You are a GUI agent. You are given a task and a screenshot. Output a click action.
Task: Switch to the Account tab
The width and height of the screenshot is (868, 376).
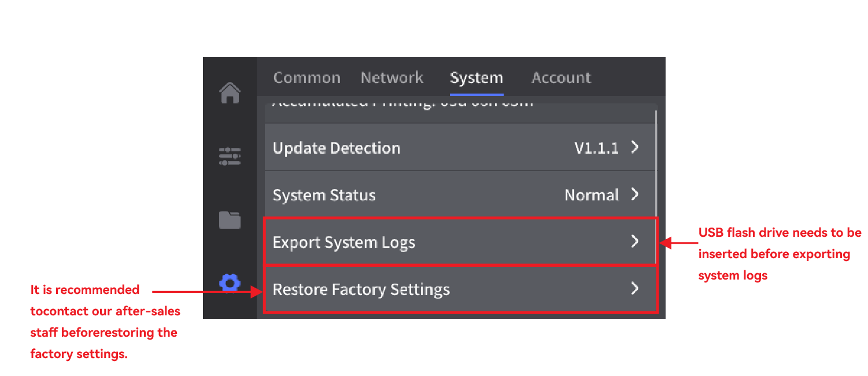point(561,78)
